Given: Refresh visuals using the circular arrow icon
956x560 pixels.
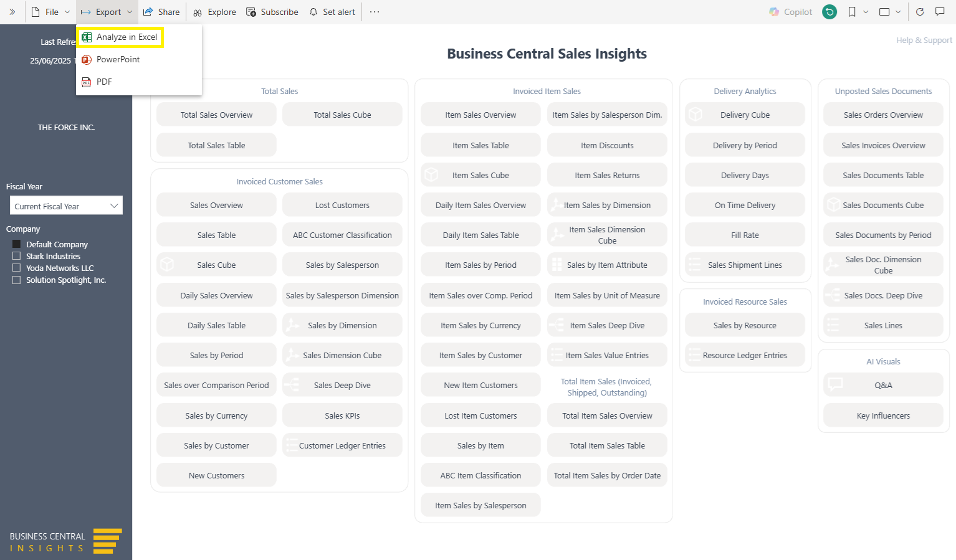Looking at the screenshot, I should [x=920, y=12].
